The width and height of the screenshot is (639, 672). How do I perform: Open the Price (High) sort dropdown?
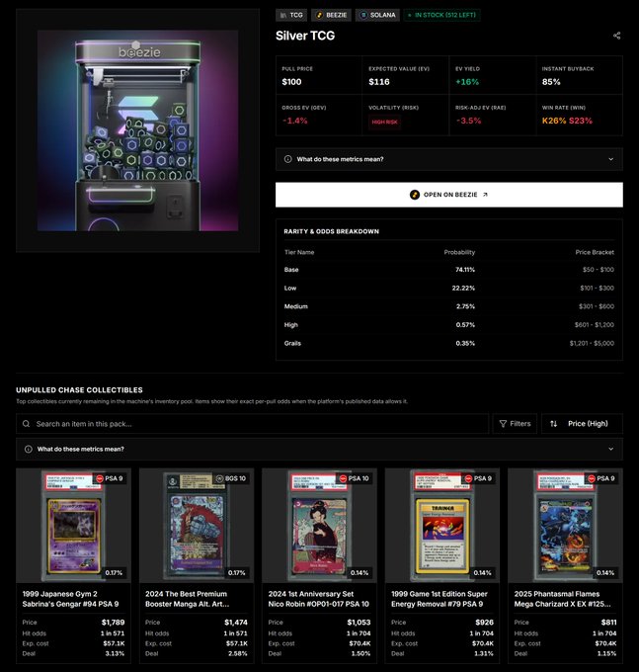coord(582,423)
